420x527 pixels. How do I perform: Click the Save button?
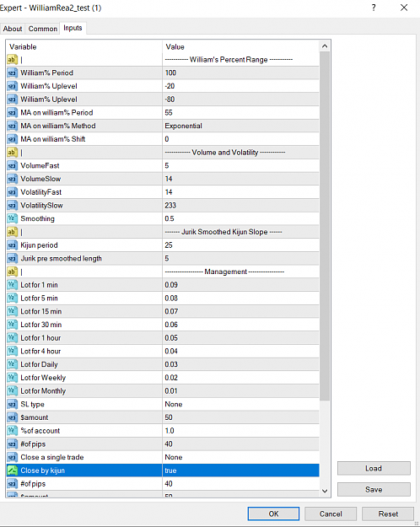(x=374, y=490)
